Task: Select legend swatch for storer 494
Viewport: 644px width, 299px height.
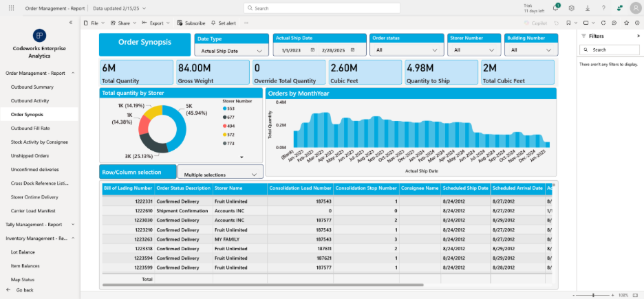Action: [x=225, y=126]
